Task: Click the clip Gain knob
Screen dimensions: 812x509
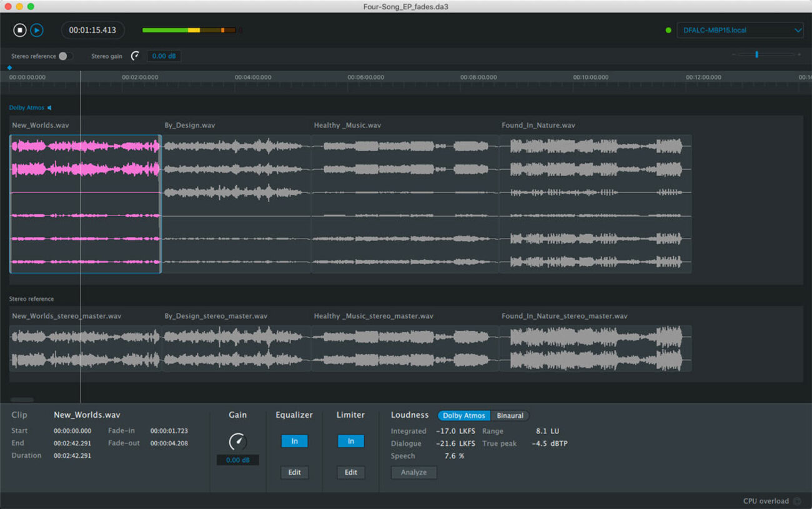Action: (x=237, y=442)
